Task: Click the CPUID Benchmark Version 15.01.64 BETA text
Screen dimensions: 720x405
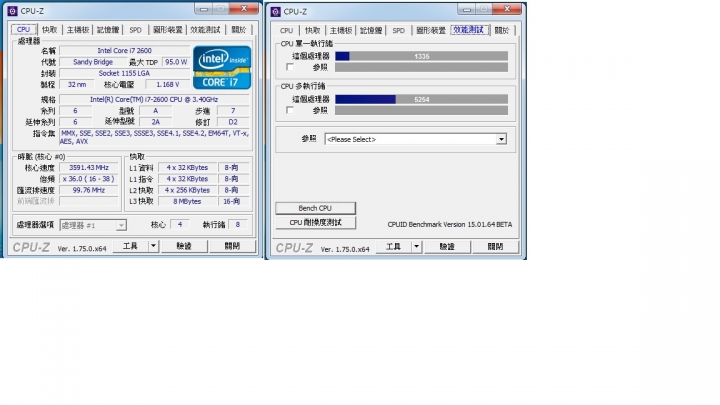Action: 450,225
